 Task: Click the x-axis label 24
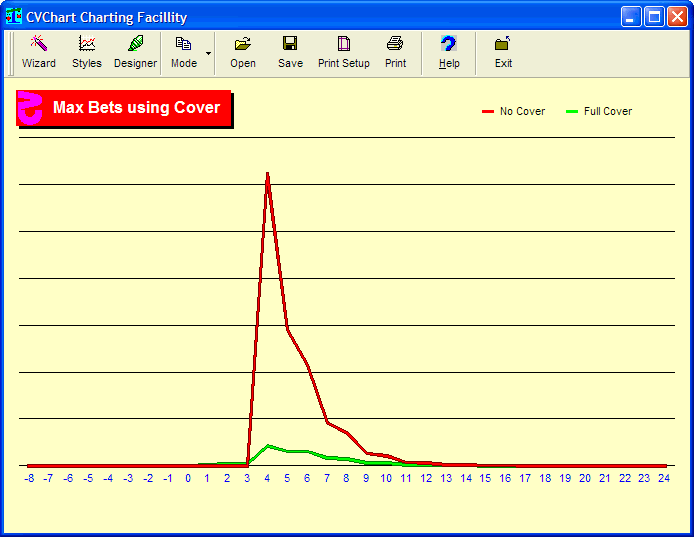click(663, 479)
